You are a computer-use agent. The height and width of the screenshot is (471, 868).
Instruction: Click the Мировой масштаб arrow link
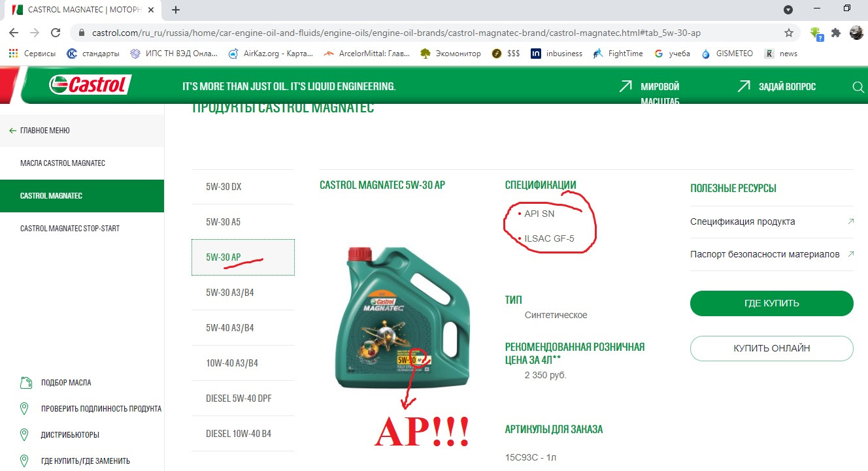pos(649,93)
